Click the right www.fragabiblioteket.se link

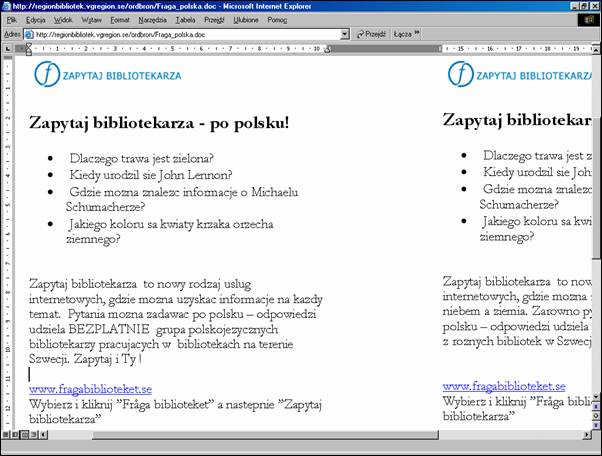[x=504, y=386]
